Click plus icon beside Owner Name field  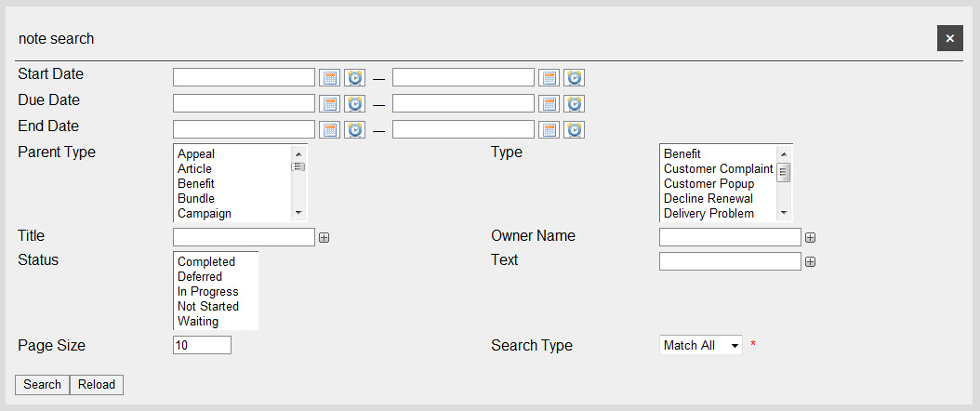[810, 237]
